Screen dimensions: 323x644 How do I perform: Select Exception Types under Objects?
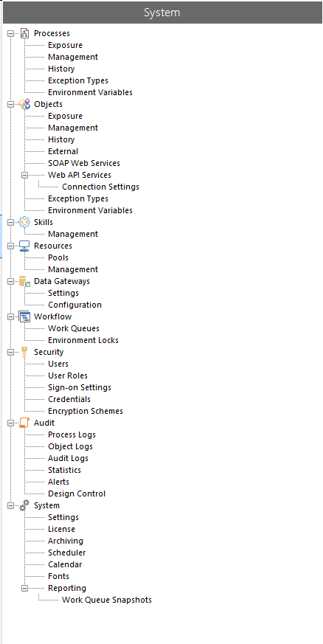(78, 198)
